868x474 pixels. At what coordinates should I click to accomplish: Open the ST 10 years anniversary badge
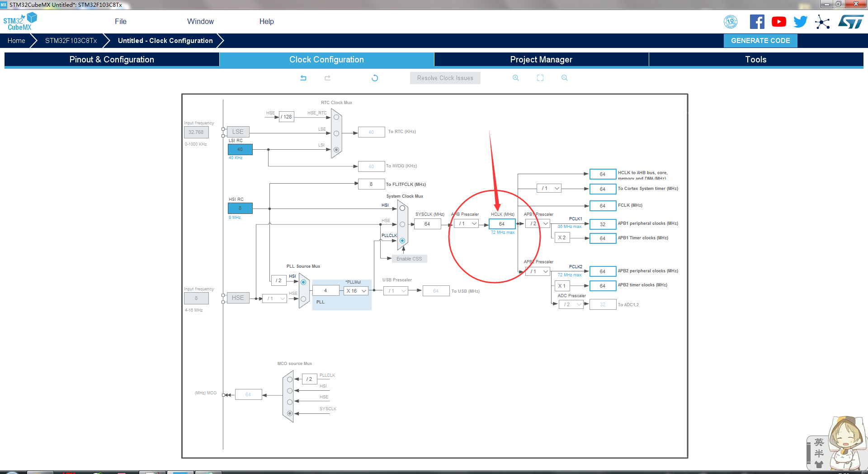coord(731,22)
